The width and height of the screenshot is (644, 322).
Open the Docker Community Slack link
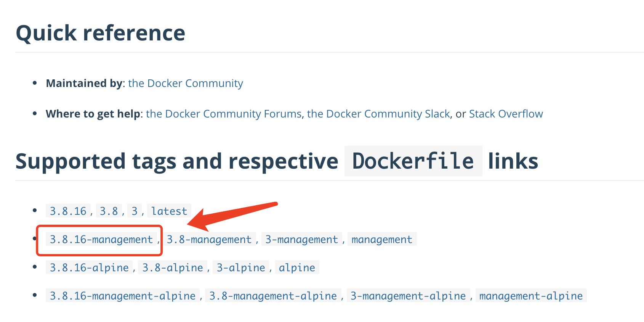tap(378, 114)
